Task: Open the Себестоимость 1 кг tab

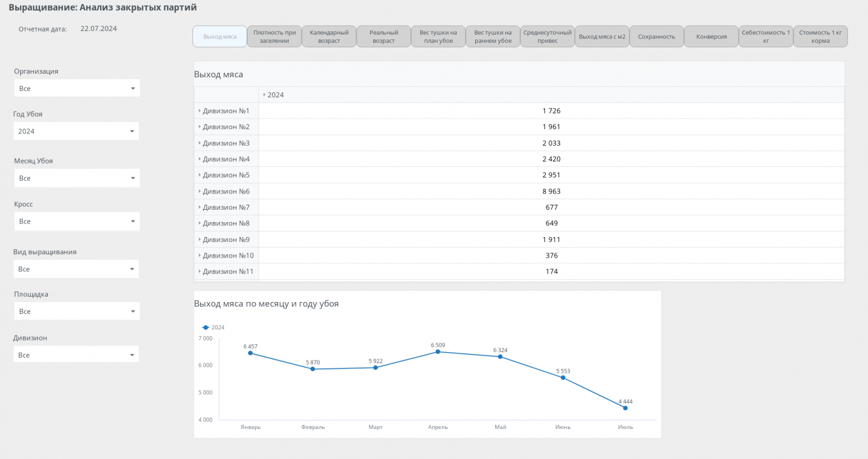Action: (766, 37)
